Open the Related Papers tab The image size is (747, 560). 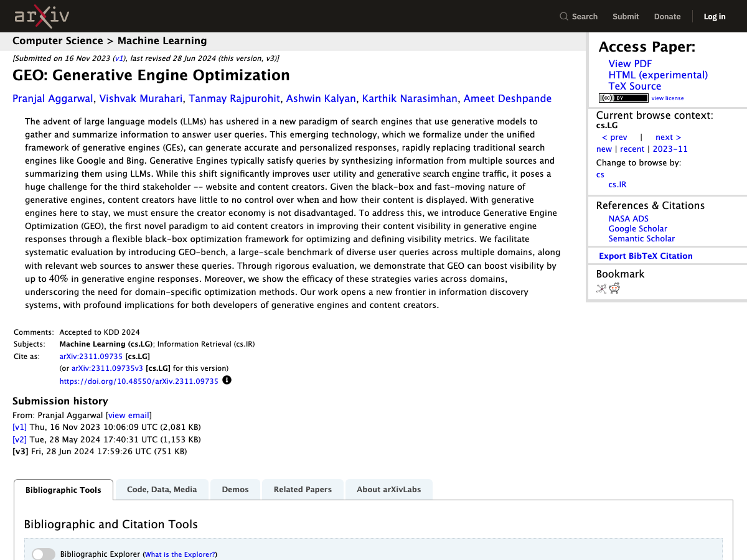(x=303, y=489)
